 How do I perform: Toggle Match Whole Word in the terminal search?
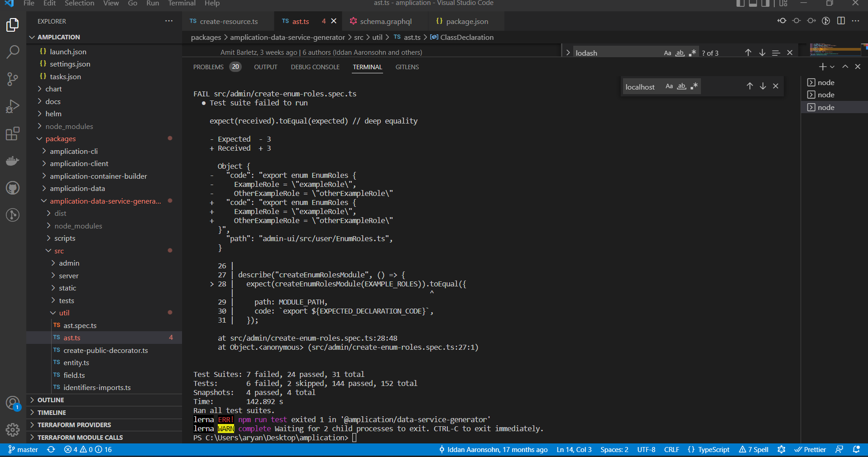(682, 86)
